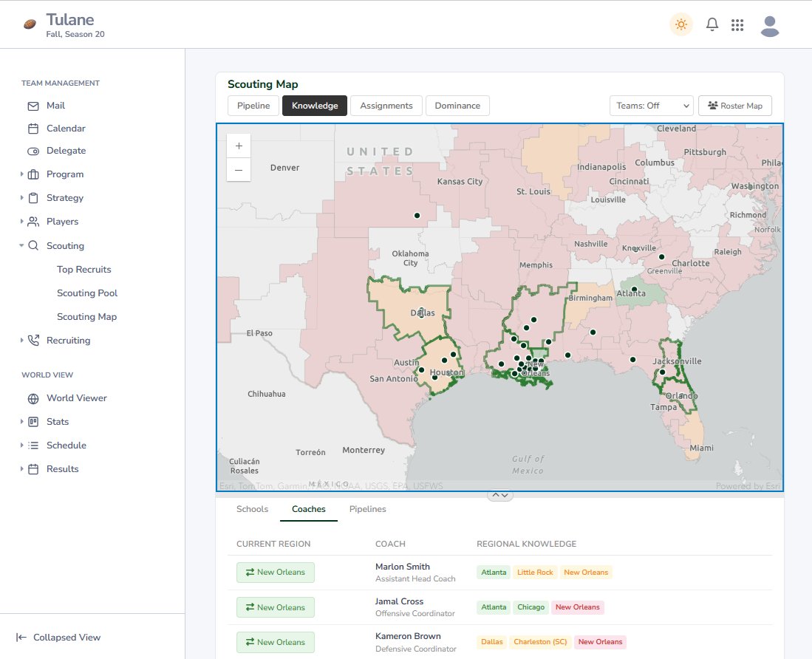
Task: Open Scouting Map page
Action: (86, 317)
